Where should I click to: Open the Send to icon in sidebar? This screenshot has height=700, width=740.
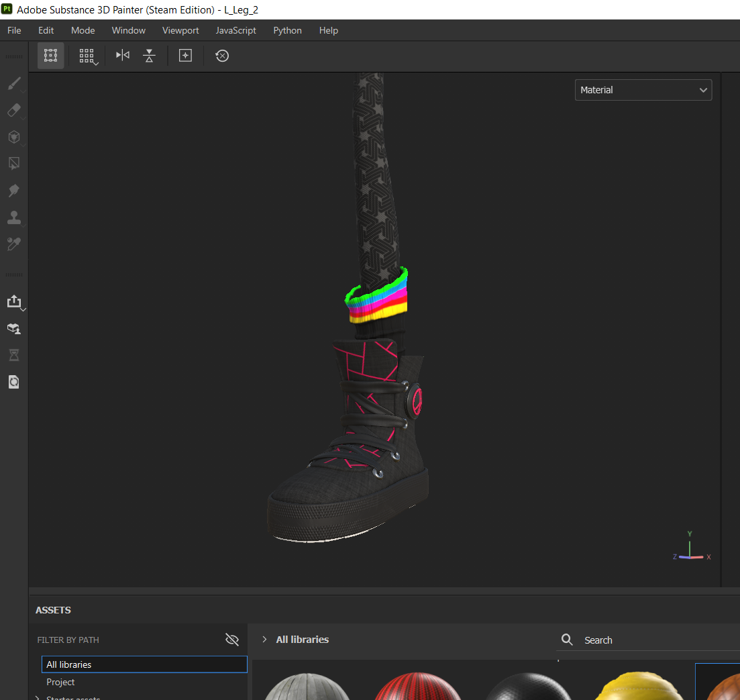click(x=14, y=328)
